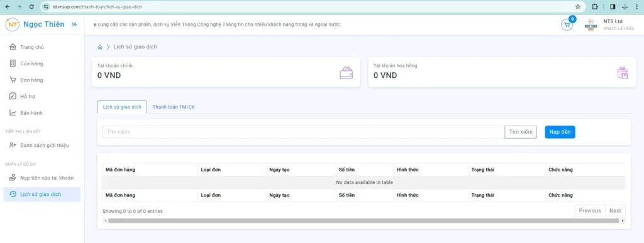Click the Previous pagination button
This screenshot has width=644, height=243.
pos(590,210)
